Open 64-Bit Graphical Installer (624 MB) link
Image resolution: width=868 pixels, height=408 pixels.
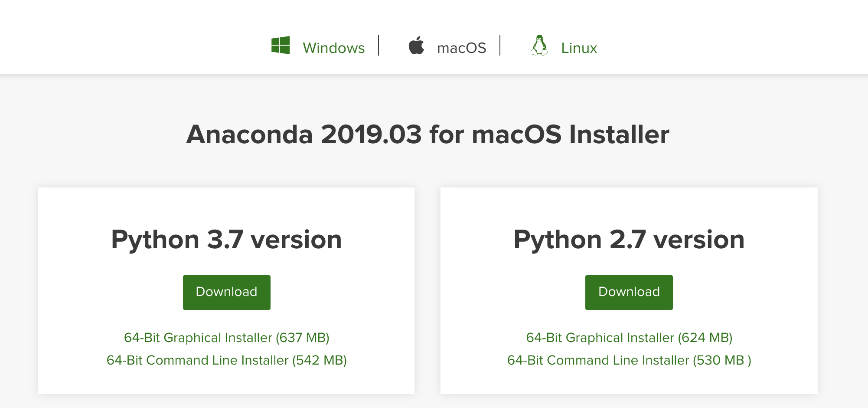point(629,338)
